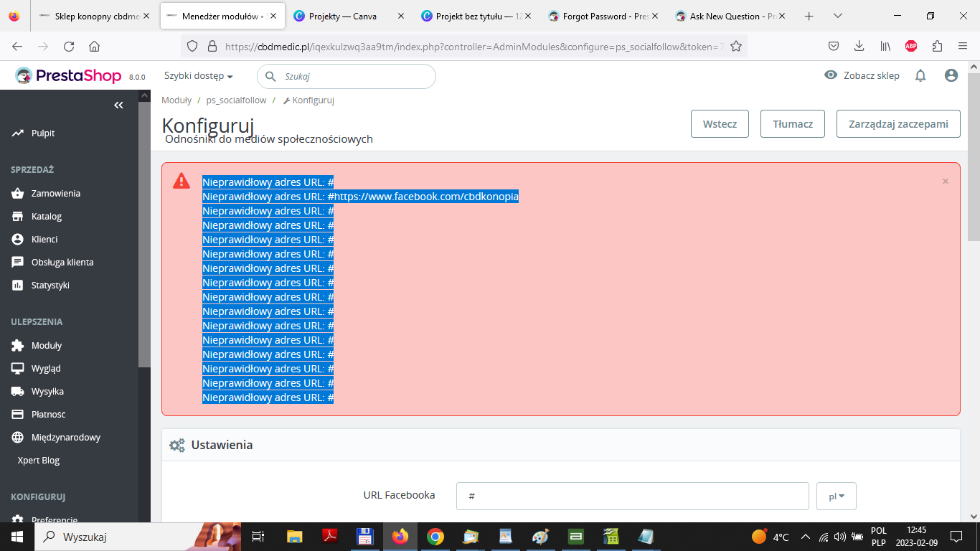Open the Windows Start menu
This screenshot has width=980, height=551.
click(16, 537)
